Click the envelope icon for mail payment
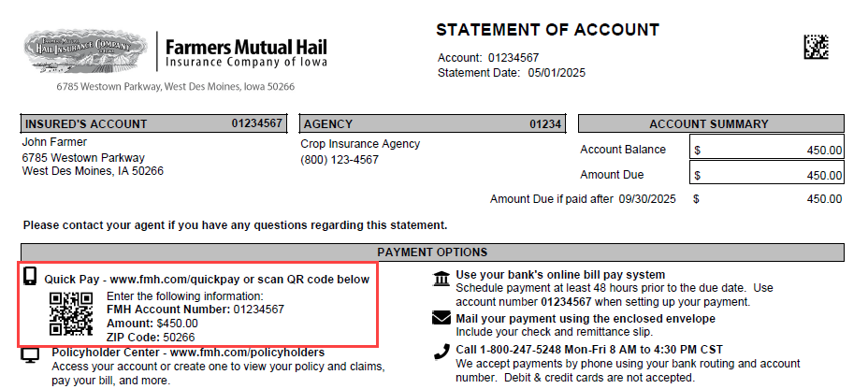 441,318
